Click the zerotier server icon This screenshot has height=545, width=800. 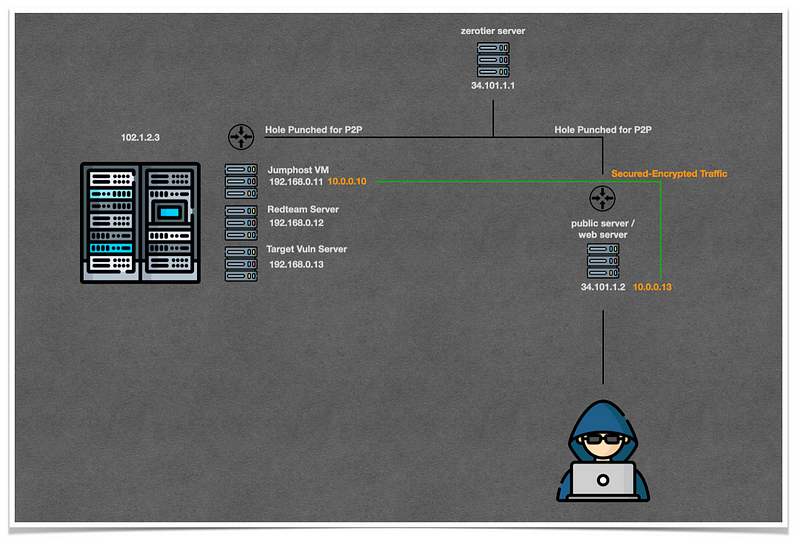point(493,60)
